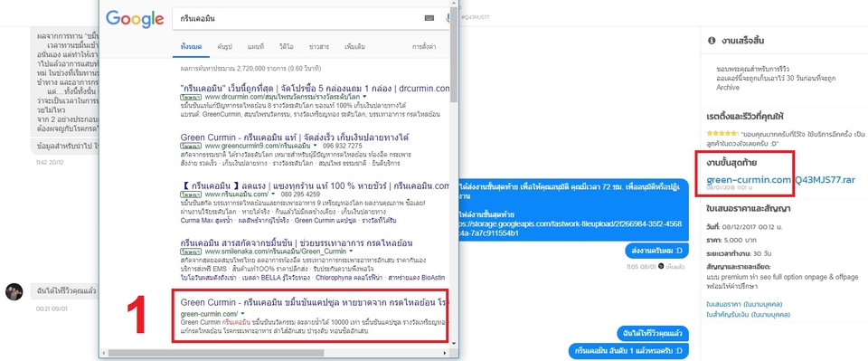
Task: Click the phone number 080 295 4259
Action: 299,195
